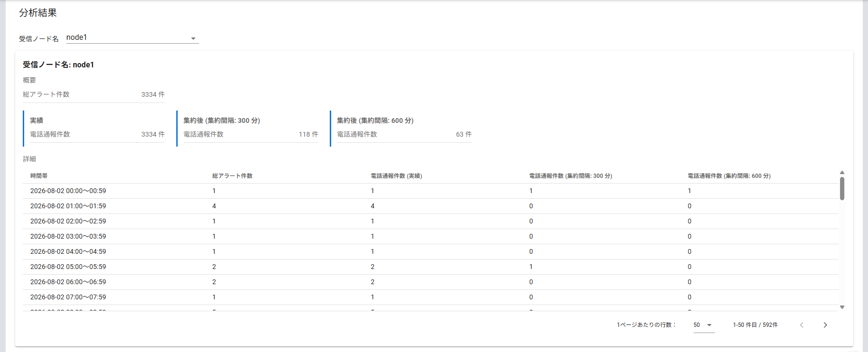This screenshot has width=868, height=352.
Task: Click 電話通報件数 (集約間隔: 300 分) column header
Action: point(570,176)
